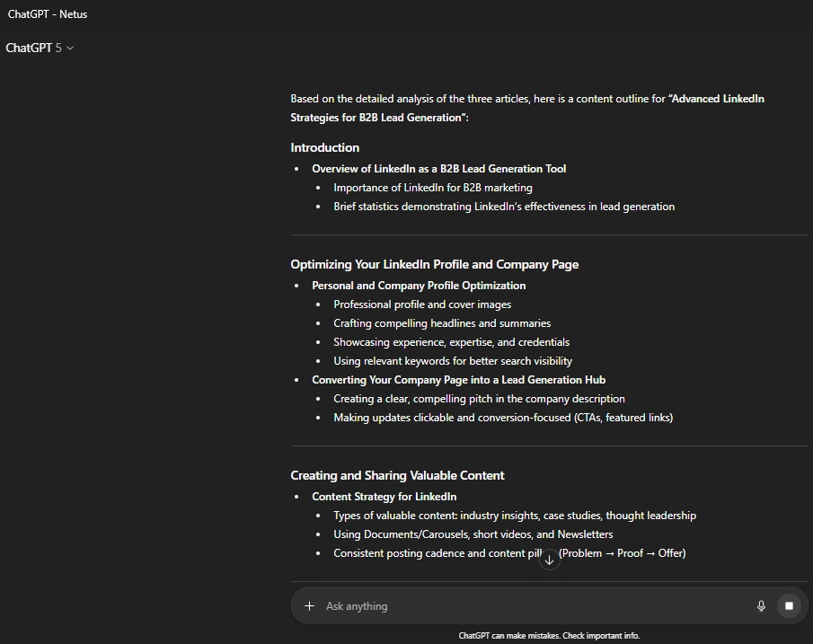The image size is (813, 644).
Task: Stop the response with the stop button
Action: (x=789, y=606)
